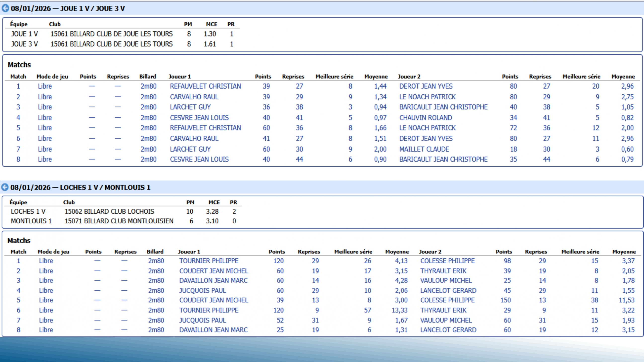Click MAILLET CLAUDE player name
Image resolution: width=644 pixels, height=362 pixels.
(x=424, y=149)
